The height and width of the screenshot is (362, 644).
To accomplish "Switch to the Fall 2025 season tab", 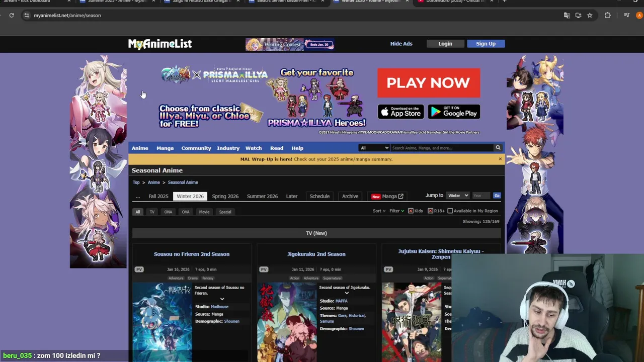I will (x=158, y=196).
